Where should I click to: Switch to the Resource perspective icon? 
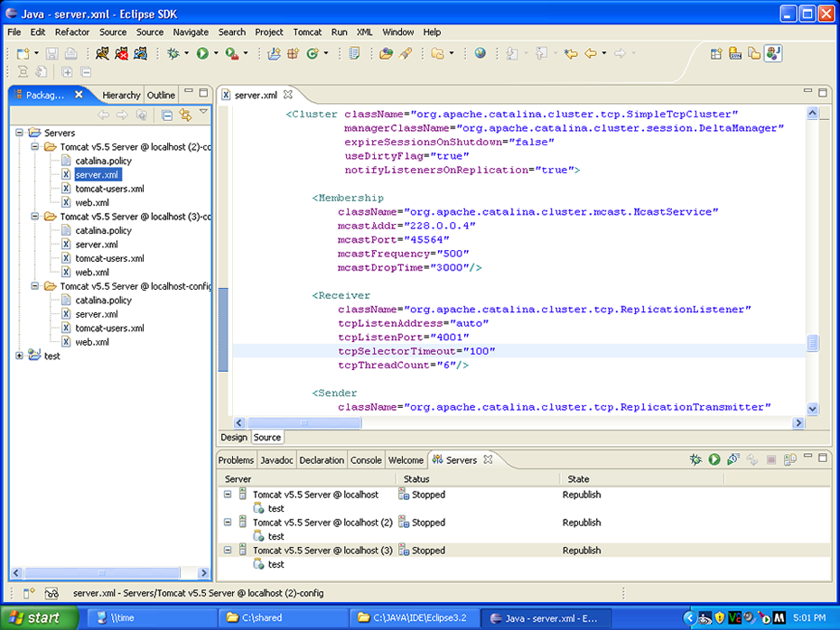754,53
